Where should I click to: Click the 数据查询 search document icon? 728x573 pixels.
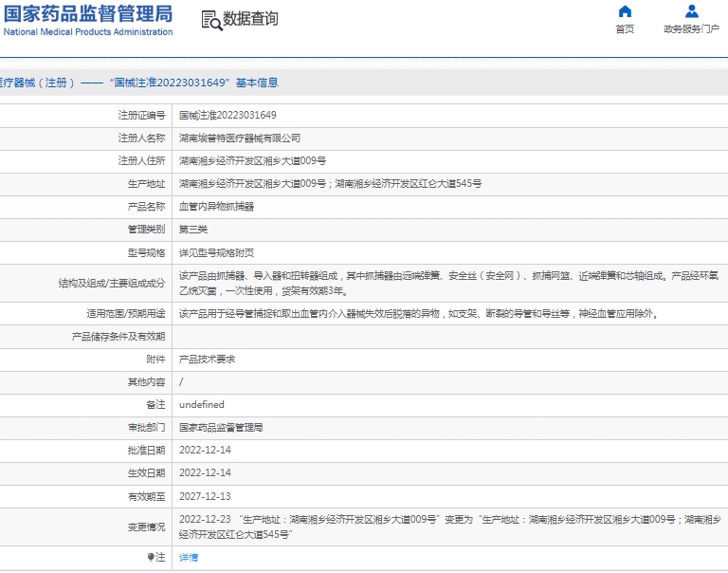point(211,21)
